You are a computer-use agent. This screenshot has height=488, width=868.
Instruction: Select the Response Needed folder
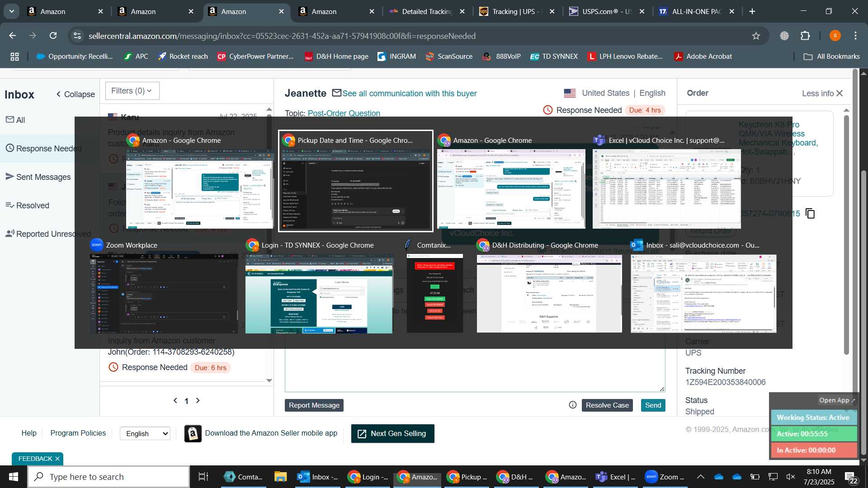pyautogui.click(x=44, y=148)
